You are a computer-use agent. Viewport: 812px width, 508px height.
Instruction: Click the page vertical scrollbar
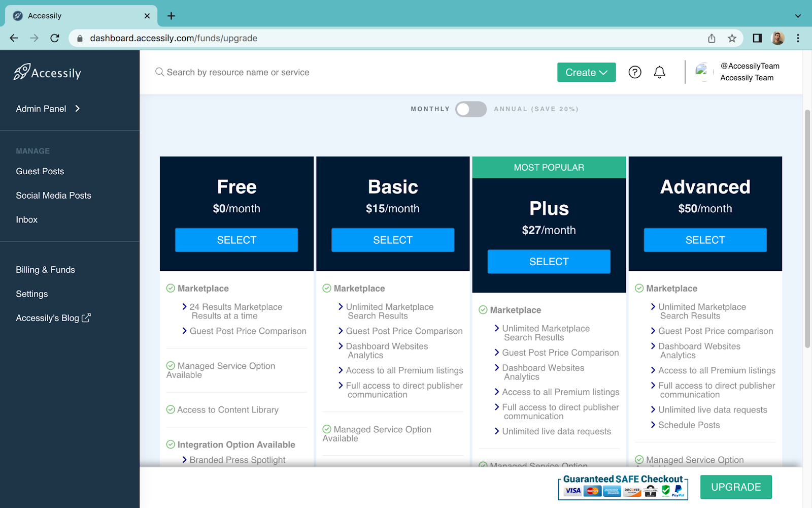click(x=807, y=229)
